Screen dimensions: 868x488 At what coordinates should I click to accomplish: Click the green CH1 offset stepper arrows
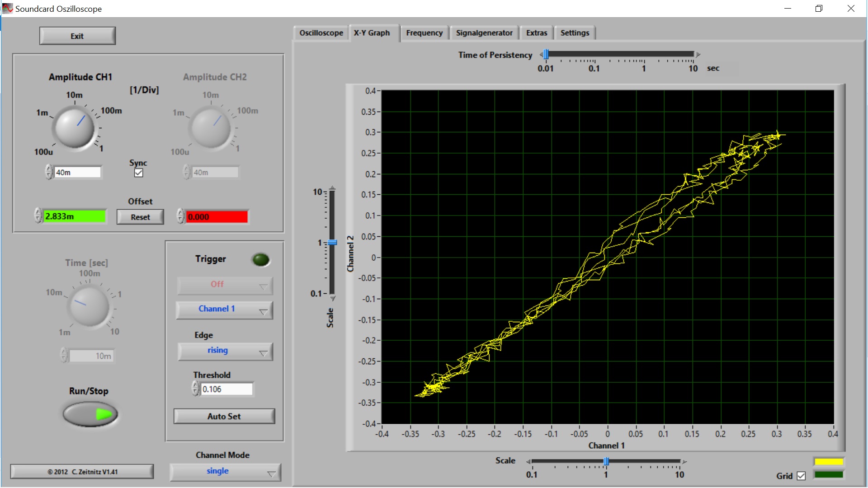tap(38, 216)
